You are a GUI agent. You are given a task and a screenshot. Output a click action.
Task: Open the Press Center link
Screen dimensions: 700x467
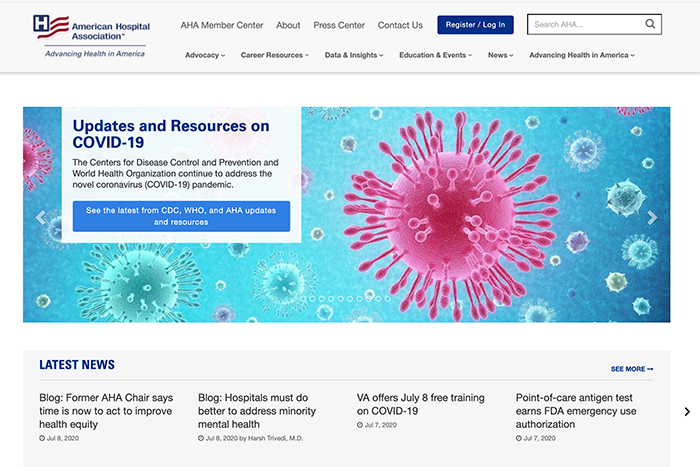point(339,25)
